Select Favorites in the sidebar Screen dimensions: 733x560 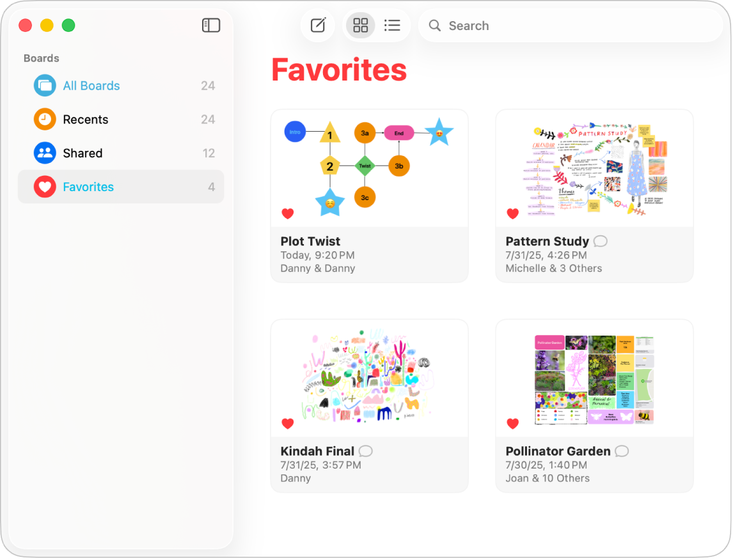coord(88,187)
